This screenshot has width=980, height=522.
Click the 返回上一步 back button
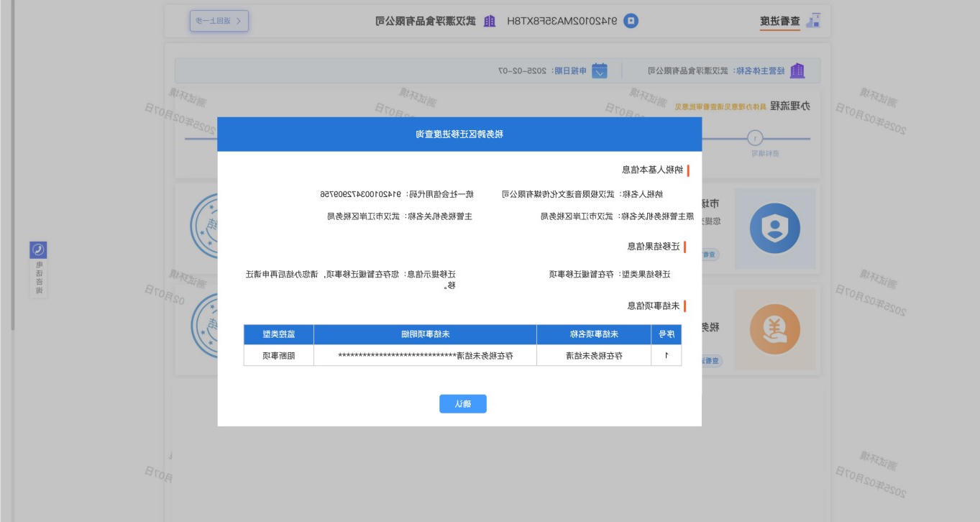pos(219,21)
